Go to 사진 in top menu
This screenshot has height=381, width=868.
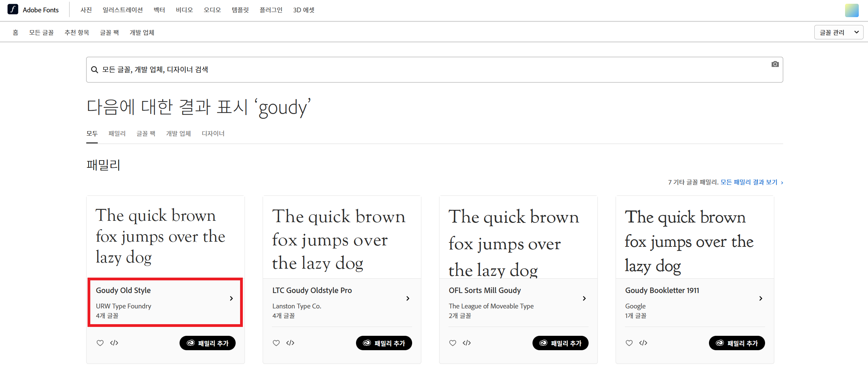pos(86,10)
